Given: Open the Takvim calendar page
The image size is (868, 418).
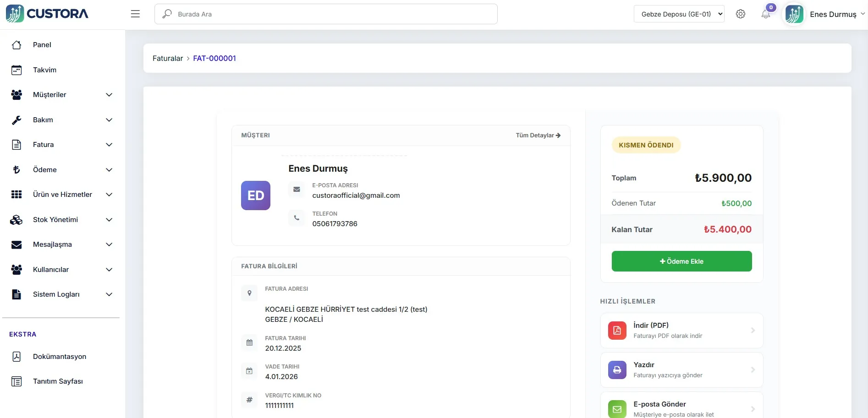Looking at the screenshot, I should coord(44,70).
